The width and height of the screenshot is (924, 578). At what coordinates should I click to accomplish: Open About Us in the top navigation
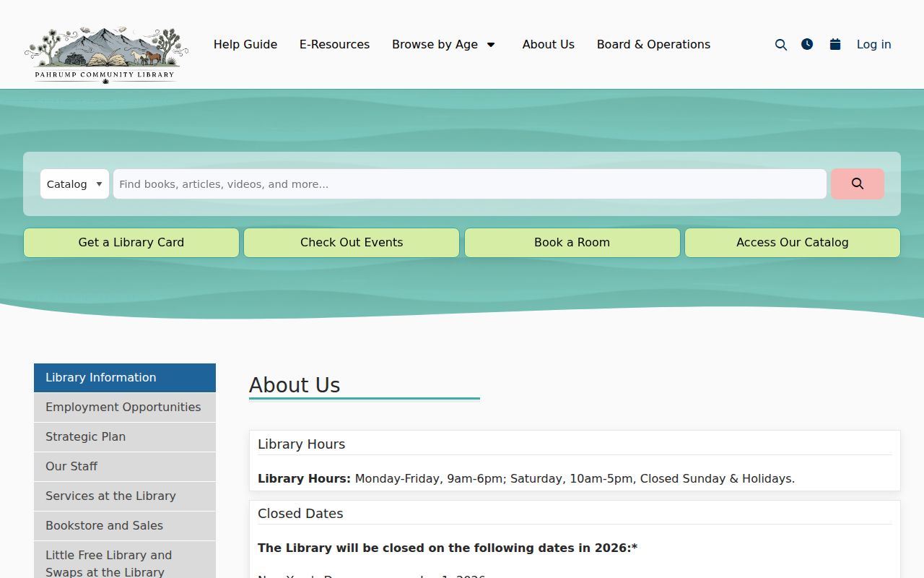click(x=549, y=45)
